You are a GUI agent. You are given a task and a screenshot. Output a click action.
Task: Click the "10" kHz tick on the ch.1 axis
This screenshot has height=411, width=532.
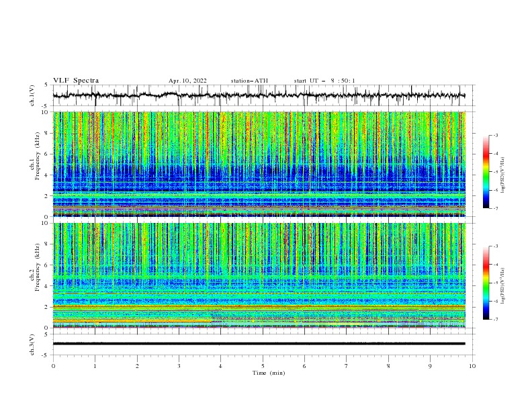(x=46, y=112)
